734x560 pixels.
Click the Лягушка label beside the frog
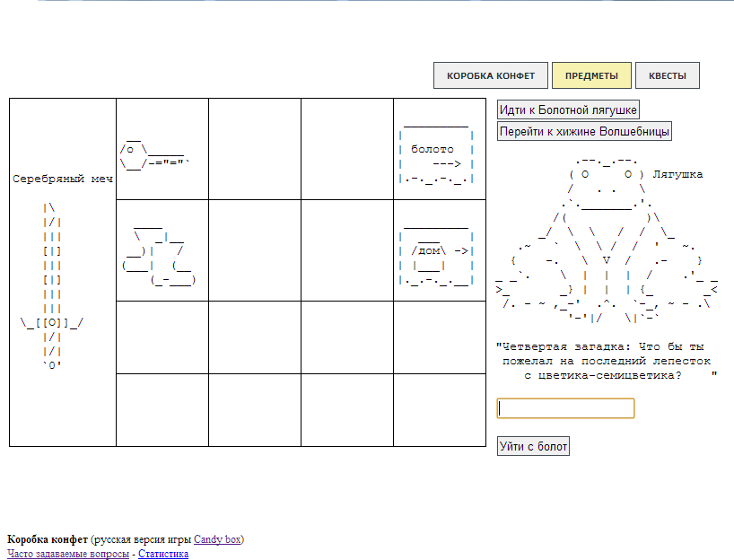coord(678,175)
